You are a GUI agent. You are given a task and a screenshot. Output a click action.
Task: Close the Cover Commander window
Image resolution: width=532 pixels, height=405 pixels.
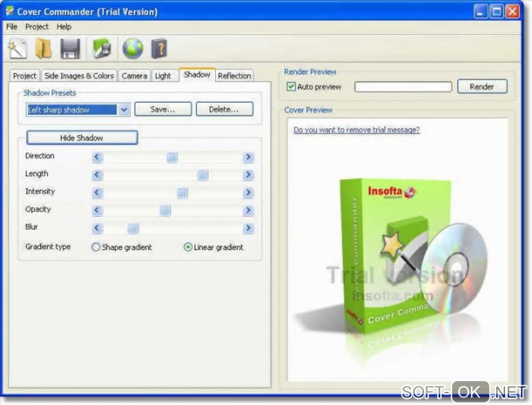[513, 11]
